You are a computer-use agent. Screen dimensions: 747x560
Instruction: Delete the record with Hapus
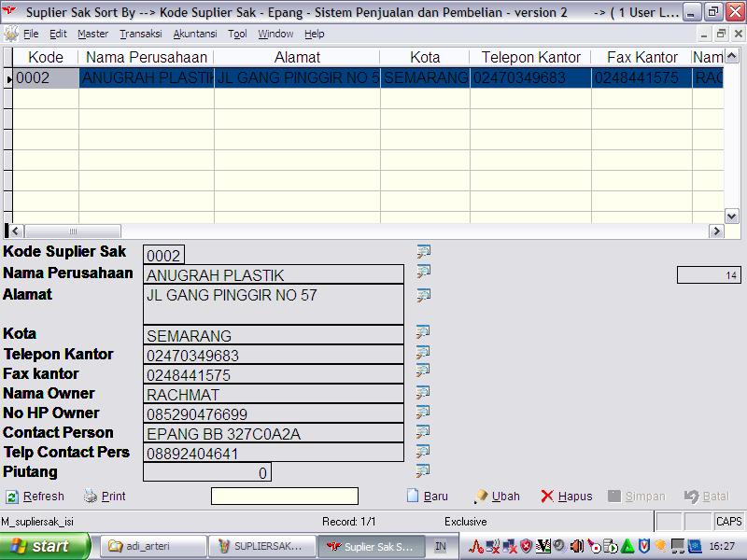click(566, 497)
